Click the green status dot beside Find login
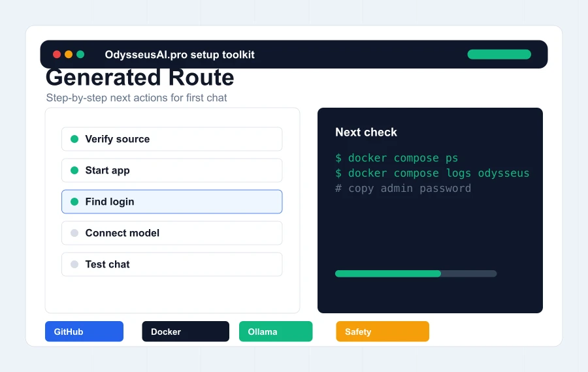Image resolution: width=588 pixels, height=372 pixels. pos(74,202)
